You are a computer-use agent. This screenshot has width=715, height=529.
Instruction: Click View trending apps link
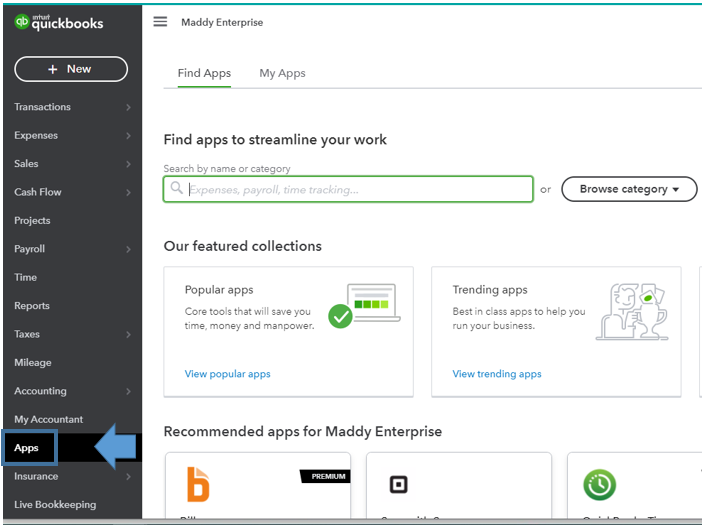click(497, 374)
